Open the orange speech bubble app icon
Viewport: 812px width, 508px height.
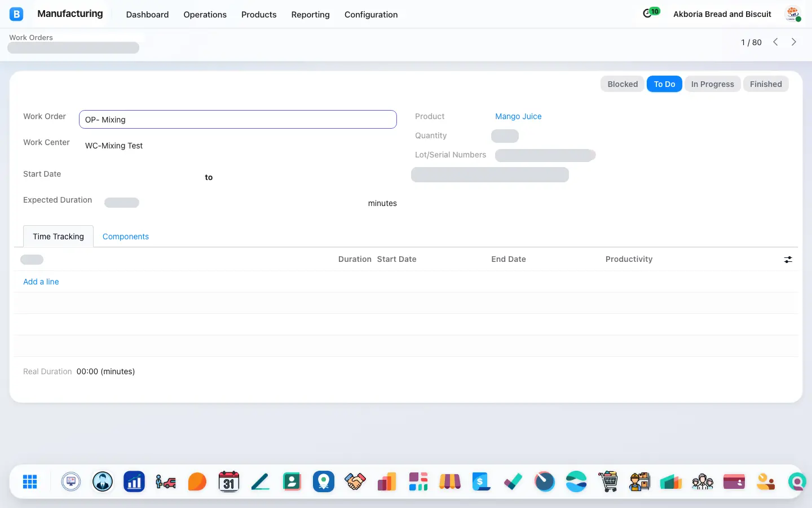[x=197, y=481]
